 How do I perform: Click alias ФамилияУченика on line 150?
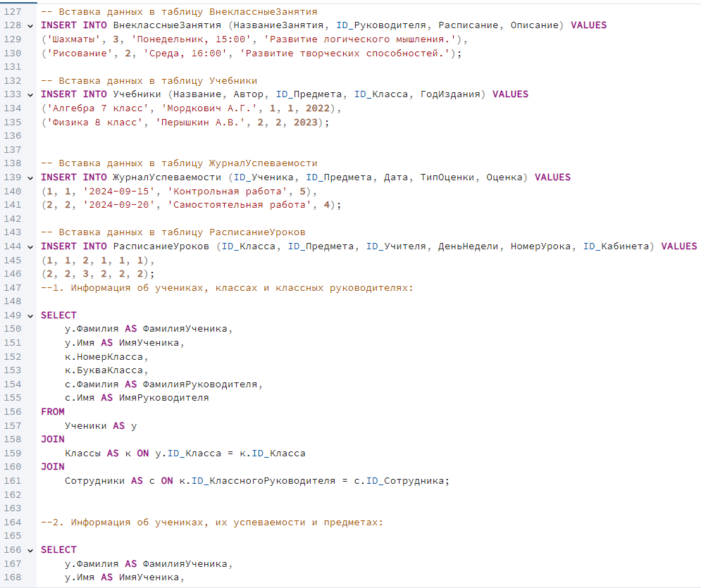(185, 329)
